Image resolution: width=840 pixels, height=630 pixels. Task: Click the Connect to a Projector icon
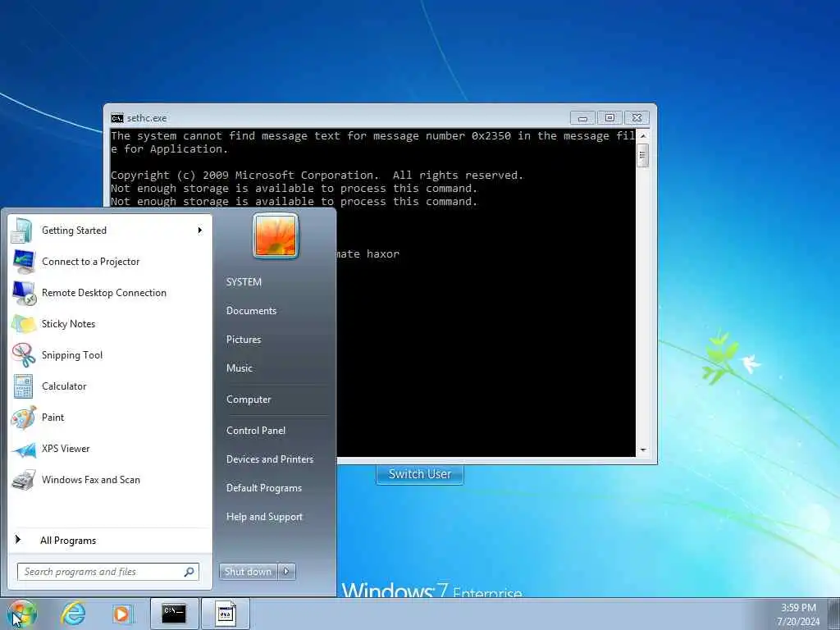[x=24, y=262]
